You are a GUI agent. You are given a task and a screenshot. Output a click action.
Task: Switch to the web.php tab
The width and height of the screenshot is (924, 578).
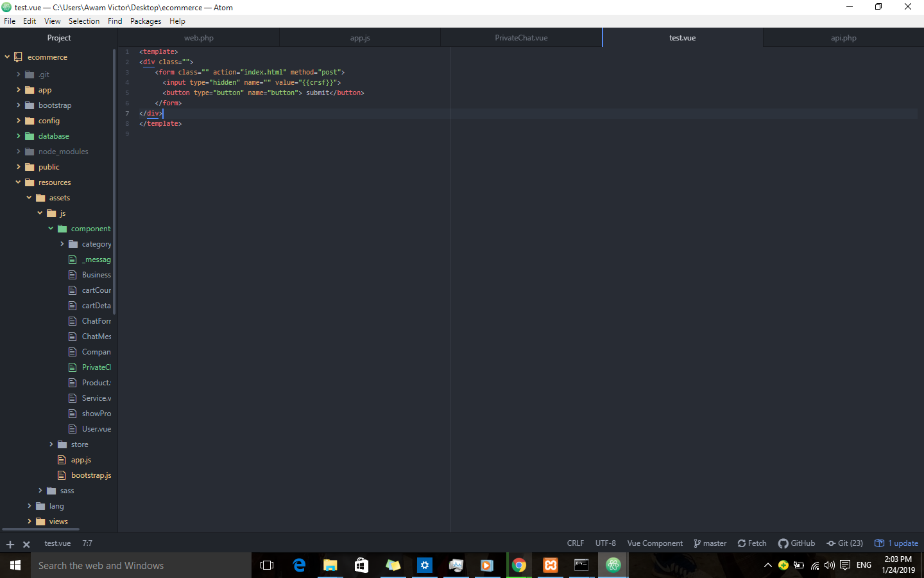[x=199, y=38]
